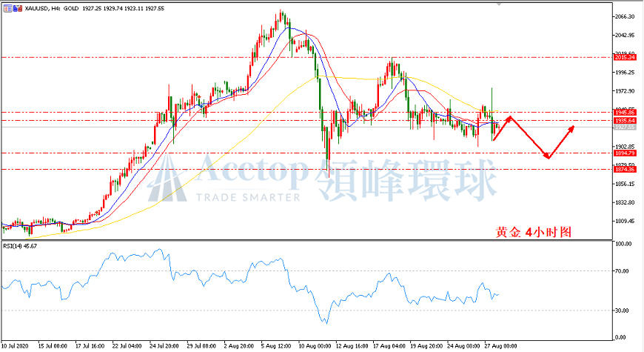Click the 29 Jul 08:00 date label
This screenshot has width=644, height=352.
coord(201,346)
